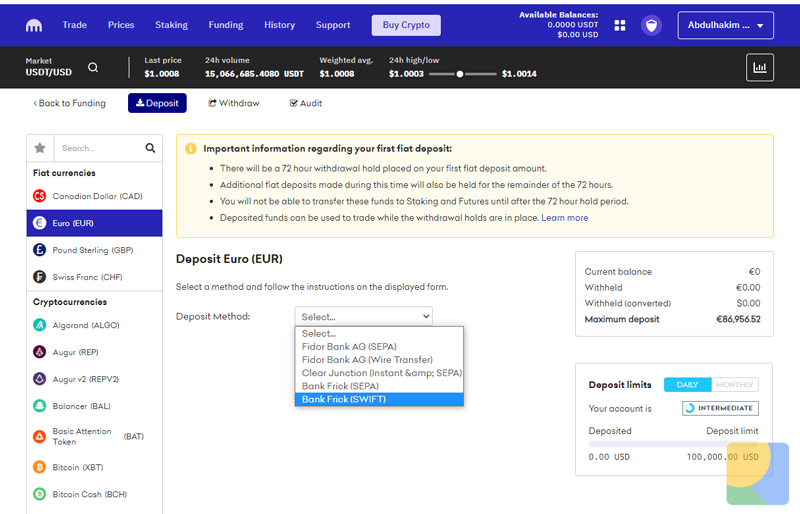Click the Swiss Franc currency icon
800x514 pixels.
coord(40,277)
